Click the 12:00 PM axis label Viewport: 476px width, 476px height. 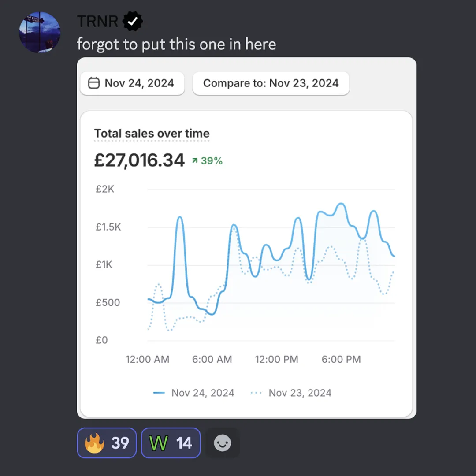click(276, 360)
